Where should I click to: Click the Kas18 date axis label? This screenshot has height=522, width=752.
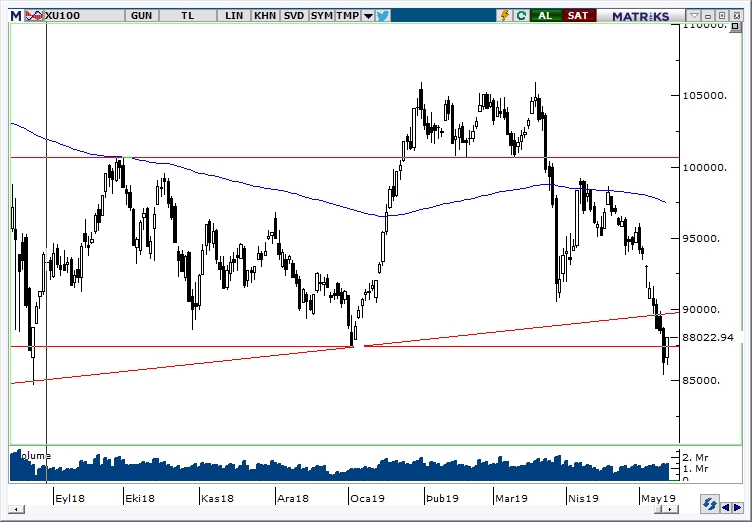[x=217, y=498]
